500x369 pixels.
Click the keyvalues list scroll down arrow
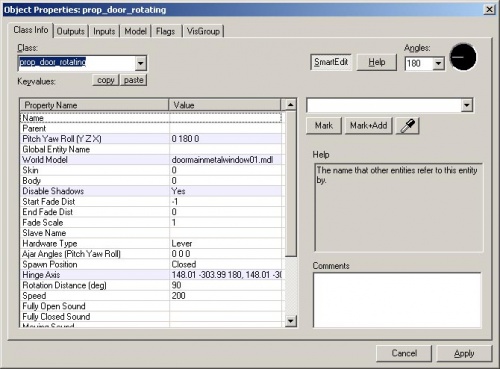click(x=291, y=321)
